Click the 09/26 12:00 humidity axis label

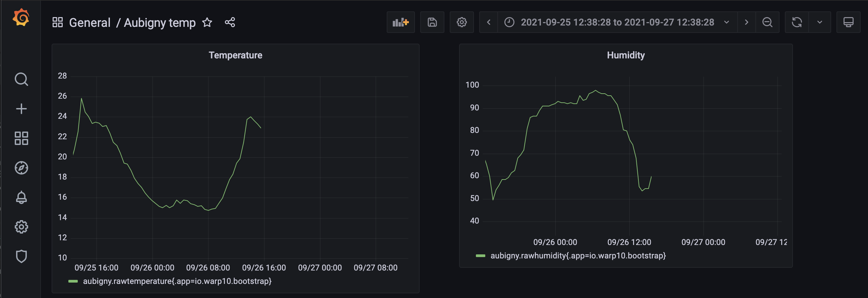click(x=629, y=242)
